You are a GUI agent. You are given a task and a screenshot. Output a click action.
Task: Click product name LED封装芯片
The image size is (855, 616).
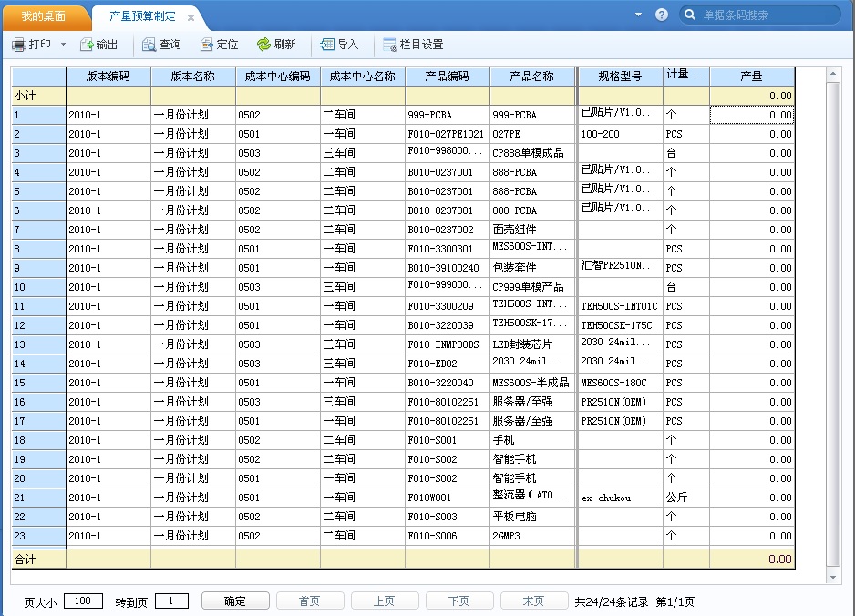coord(522,344)
